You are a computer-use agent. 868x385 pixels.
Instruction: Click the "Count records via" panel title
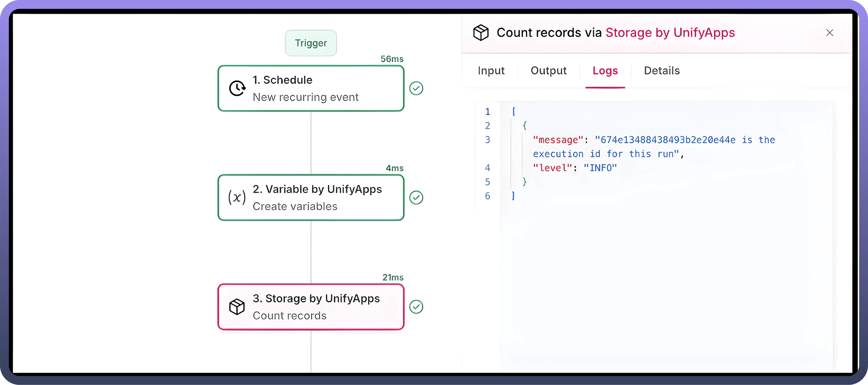[x=549, y=33]
